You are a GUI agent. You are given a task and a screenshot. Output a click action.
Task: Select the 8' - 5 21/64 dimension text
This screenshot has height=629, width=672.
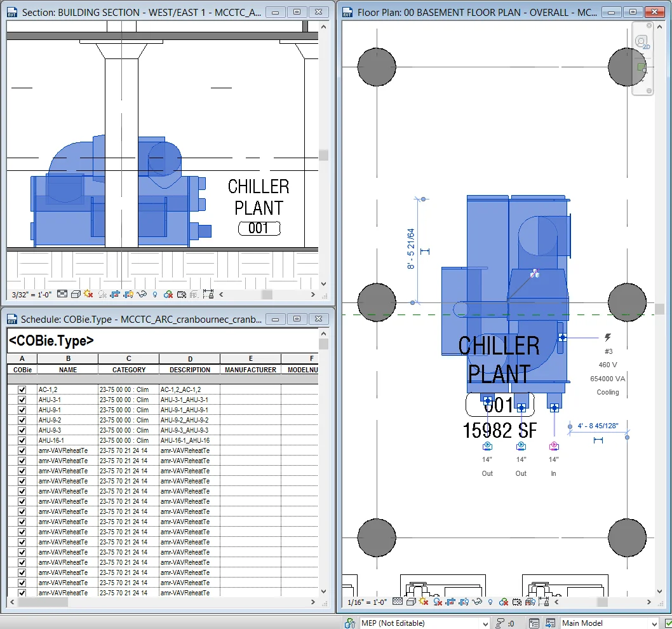(x=411, y=248)
